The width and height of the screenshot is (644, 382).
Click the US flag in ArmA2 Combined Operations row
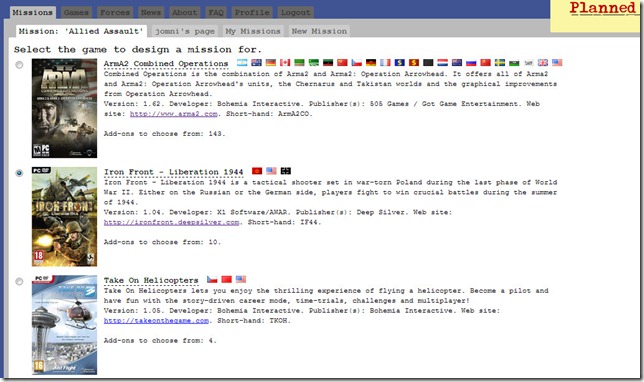(557, 62)
